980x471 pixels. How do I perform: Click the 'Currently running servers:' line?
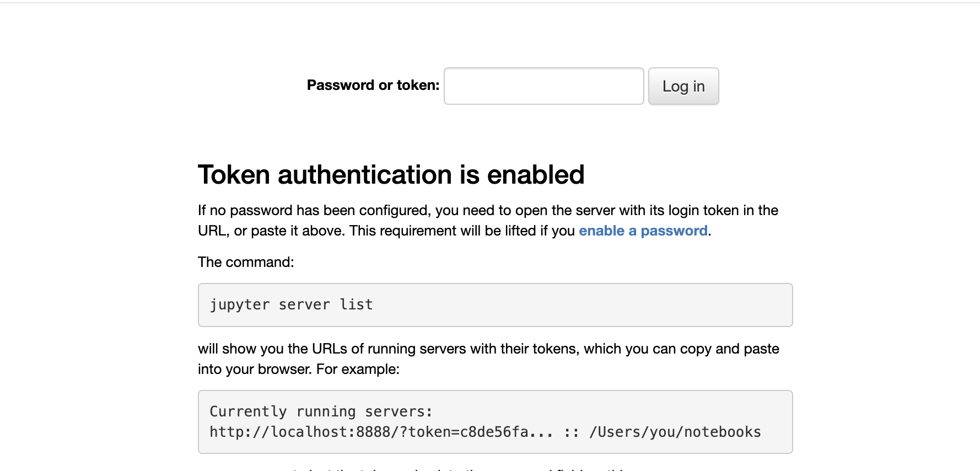pos(321,411)
